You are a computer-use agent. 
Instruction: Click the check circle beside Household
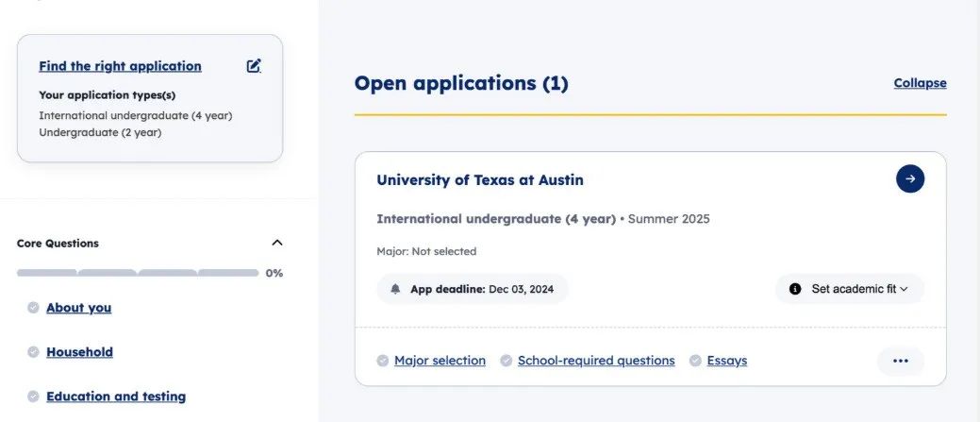(33, 352)
